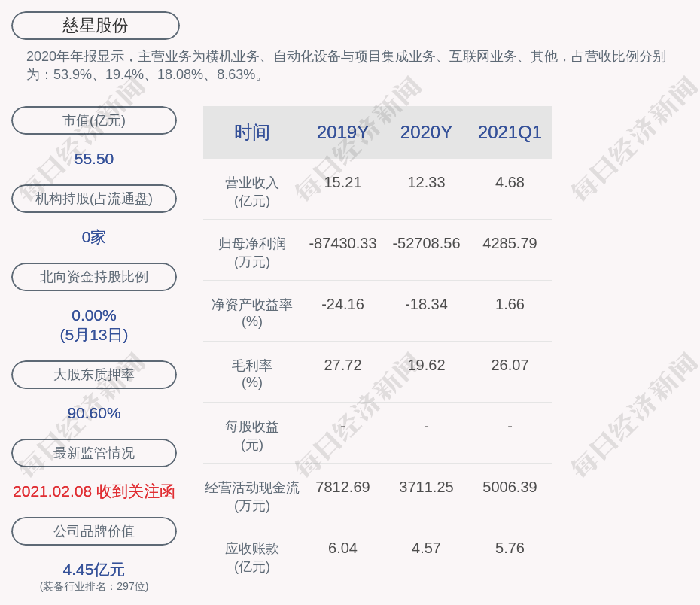700x605 pixels.
Task: Click revenue value 12.33
Action: [x=426, y=183]
